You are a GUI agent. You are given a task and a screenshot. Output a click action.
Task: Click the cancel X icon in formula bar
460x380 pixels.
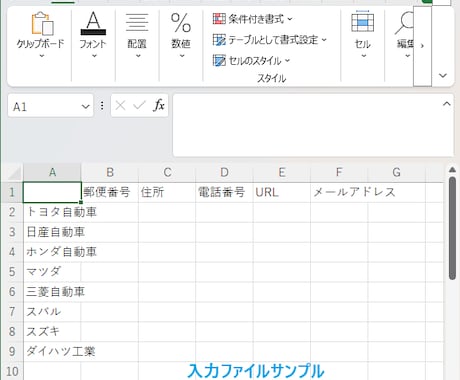(x=120, y=106)
